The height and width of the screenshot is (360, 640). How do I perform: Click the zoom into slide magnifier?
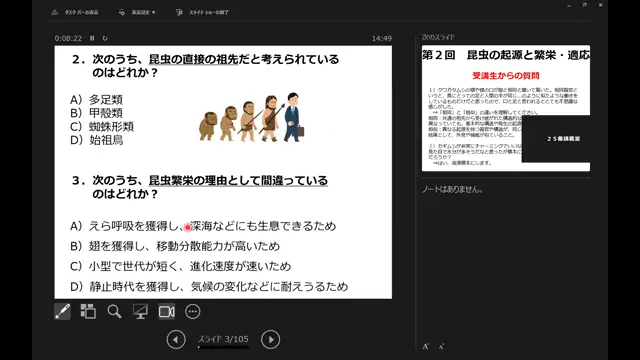[114, 311]
